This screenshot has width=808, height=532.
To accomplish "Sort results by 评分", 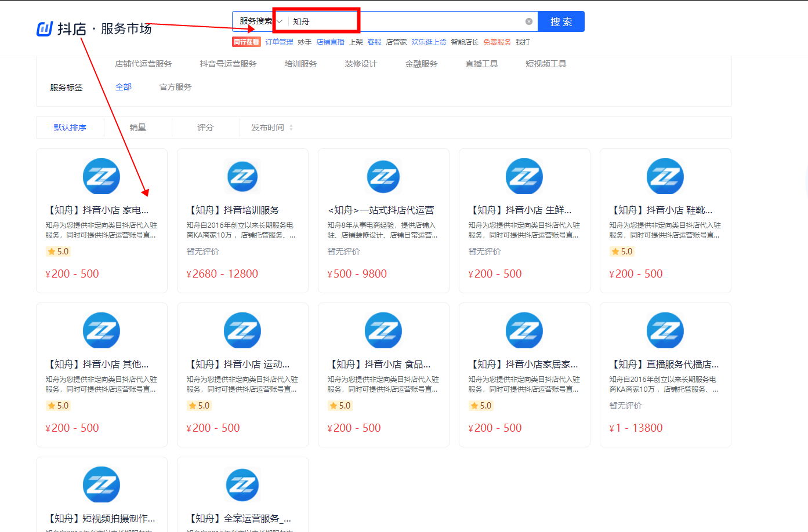I will click(205, 127).
